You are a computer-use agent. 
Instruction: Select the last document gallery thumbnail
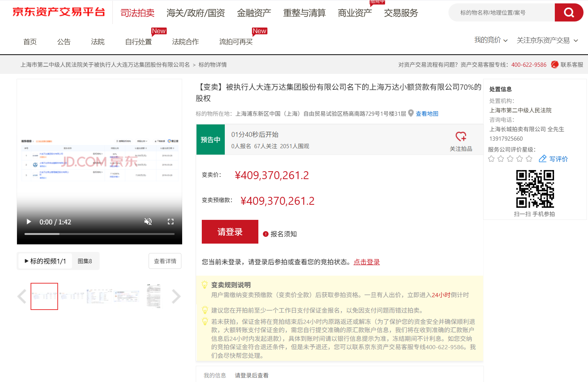(154, 296)
